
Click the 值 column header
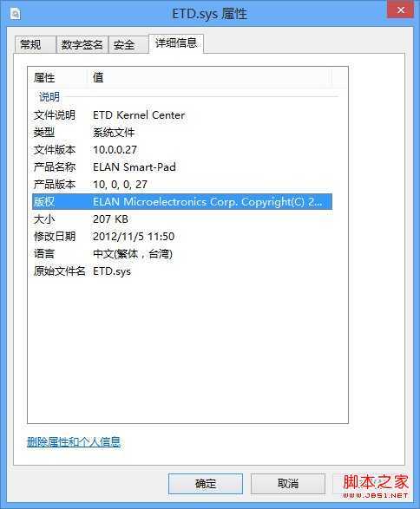210,77
